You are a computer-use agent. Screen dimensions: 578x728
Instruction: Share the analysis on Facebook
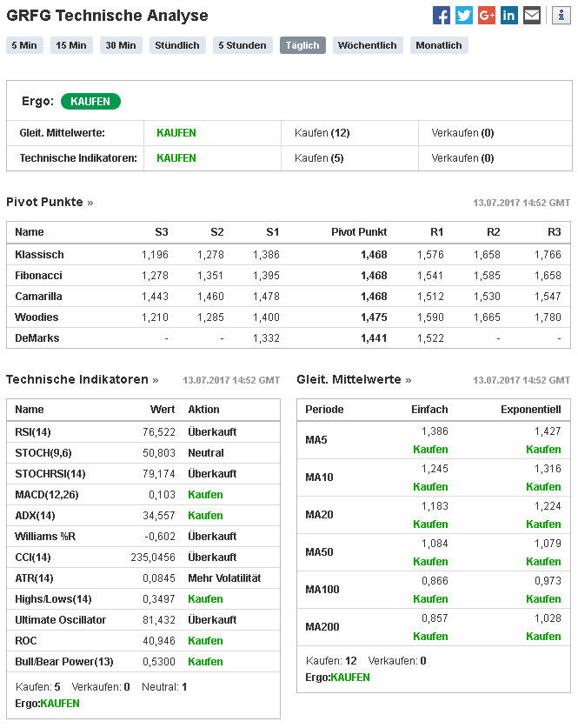click(x=442, y=15)
